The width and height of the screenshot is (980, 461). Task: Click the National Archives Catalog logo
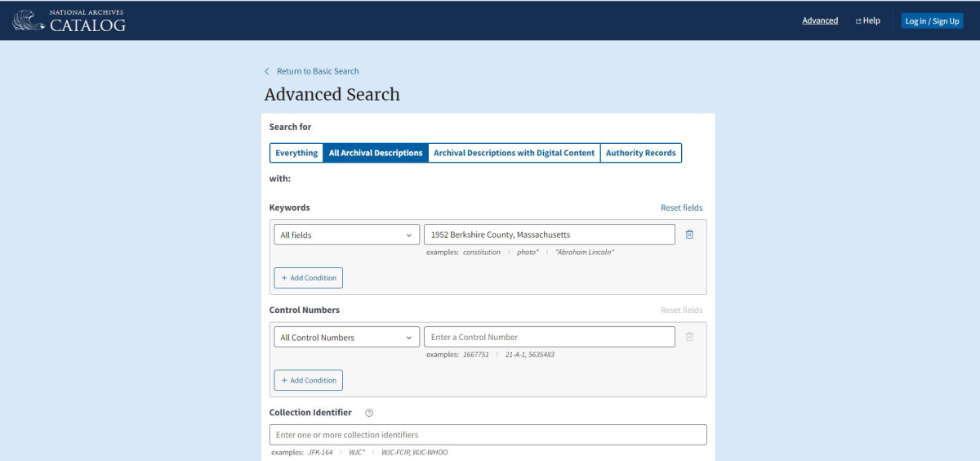click(x=69, y=20)
